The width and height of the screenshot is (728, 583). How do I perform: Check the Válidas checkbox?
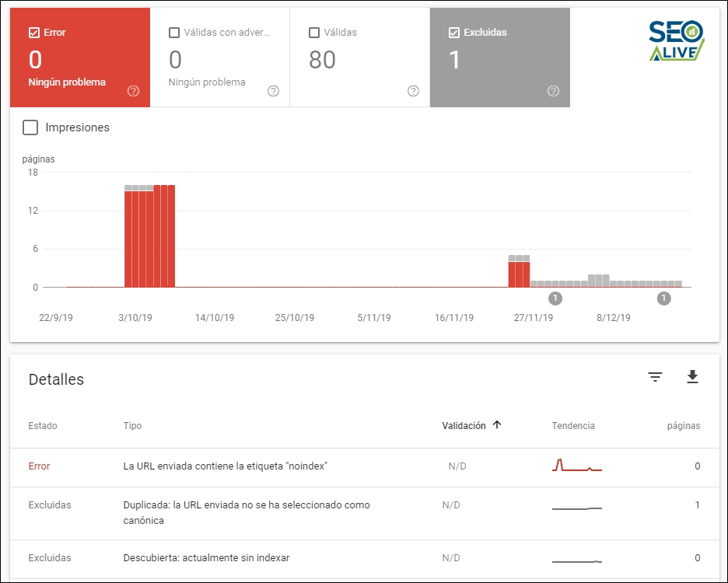tap(314, 33)
